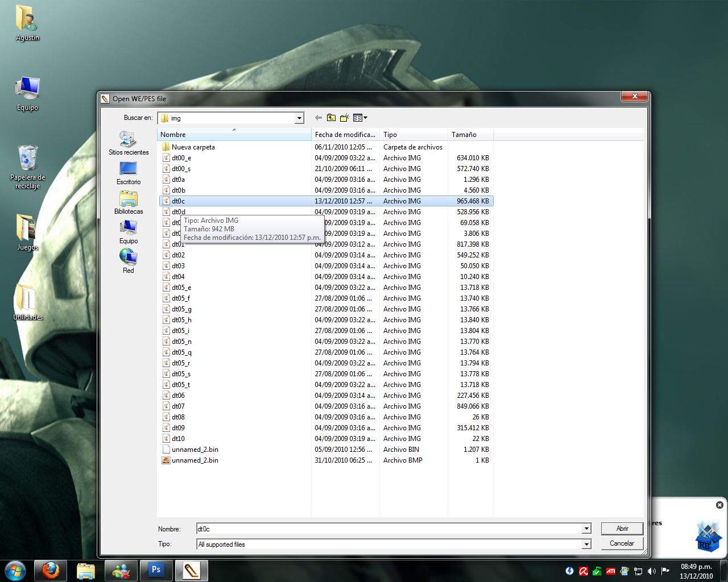This screenshot has width=728, height=582.
Task: Select Equipo in the dialog places bar
Action: [x=129, y=232]
